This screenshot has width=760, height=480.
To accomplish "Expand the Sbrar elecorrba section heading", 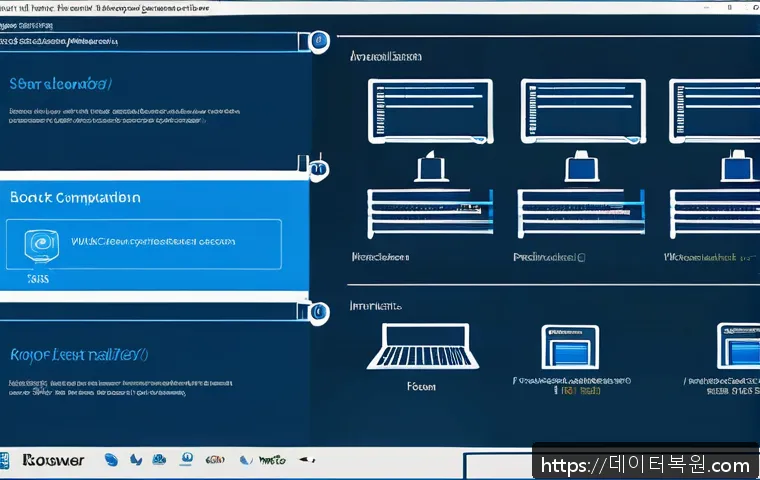I will click(62, 83).
